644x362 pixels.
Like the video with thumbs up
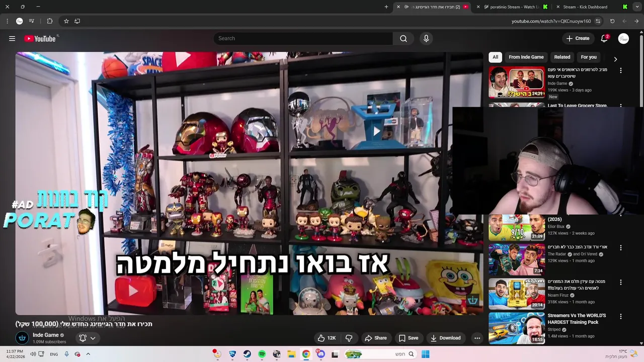pos(327,338)
